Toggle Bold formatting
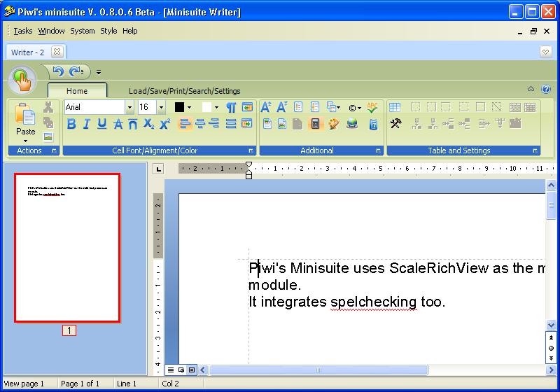This screenshot has height=392, width=560. tap(71, 124)
